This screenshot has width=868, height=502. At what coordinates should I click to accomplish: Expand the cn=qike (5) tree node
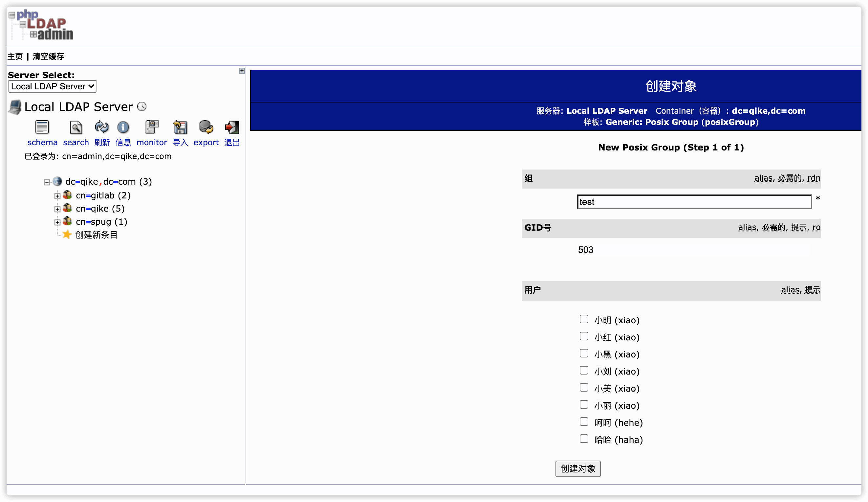(57, 209)
